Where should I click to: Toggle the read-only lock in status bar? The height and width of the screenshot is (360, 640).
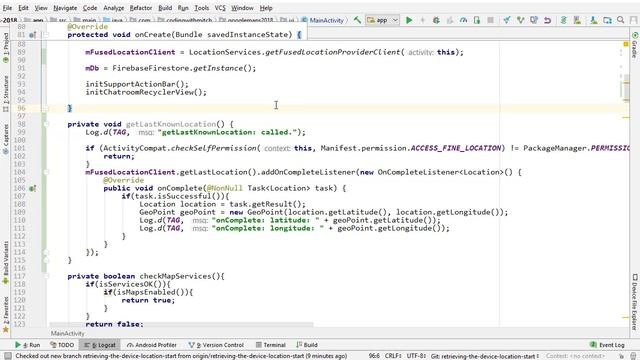coord(622,356)
